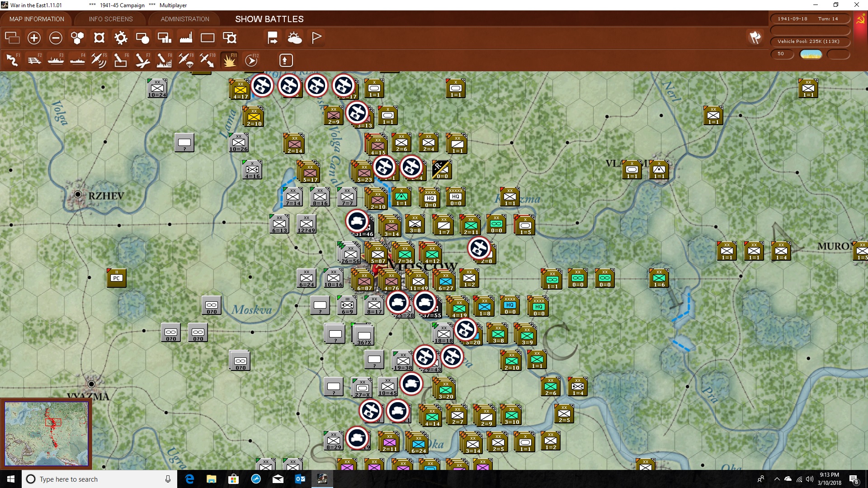868x488 pixels.
Task: Toggle the factory locations overlay icon
Action: pos(186,38)
